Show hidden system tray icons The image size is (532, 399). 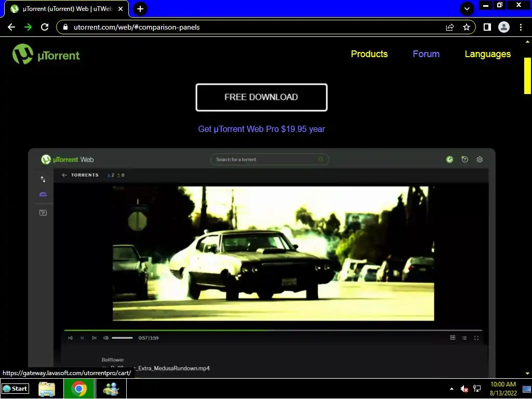point(451,389)
